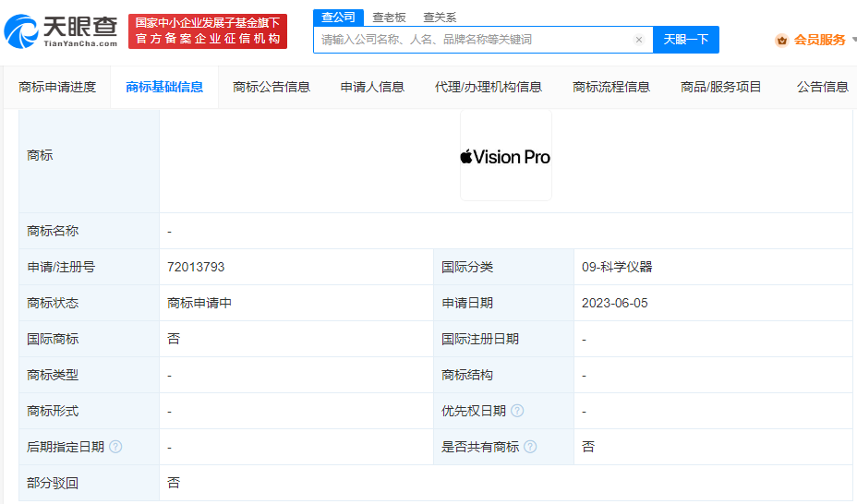
Task: Open the 商标基础信息 tab
Action: click(x=164, y=87)
